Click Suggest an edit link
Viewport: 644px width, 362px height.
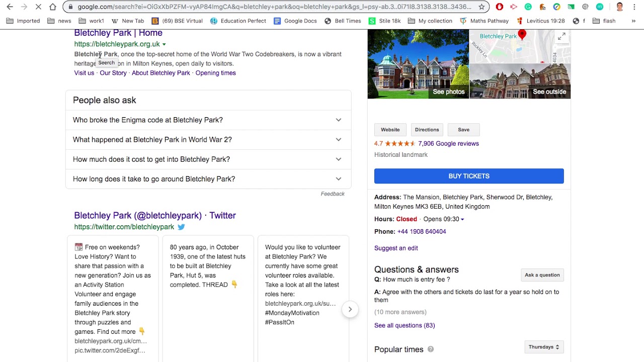pos(396,248)
